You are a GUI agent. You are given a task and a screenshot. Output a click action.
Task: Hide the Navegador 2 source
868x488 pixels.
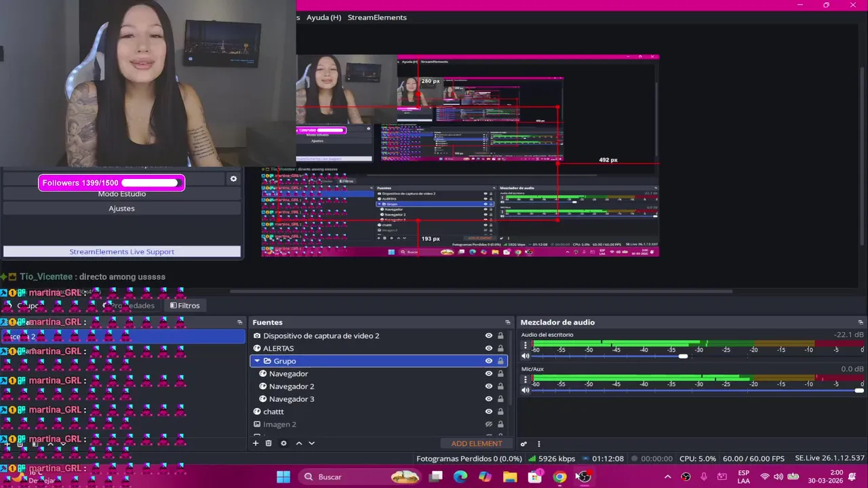(x=488, y=386)
